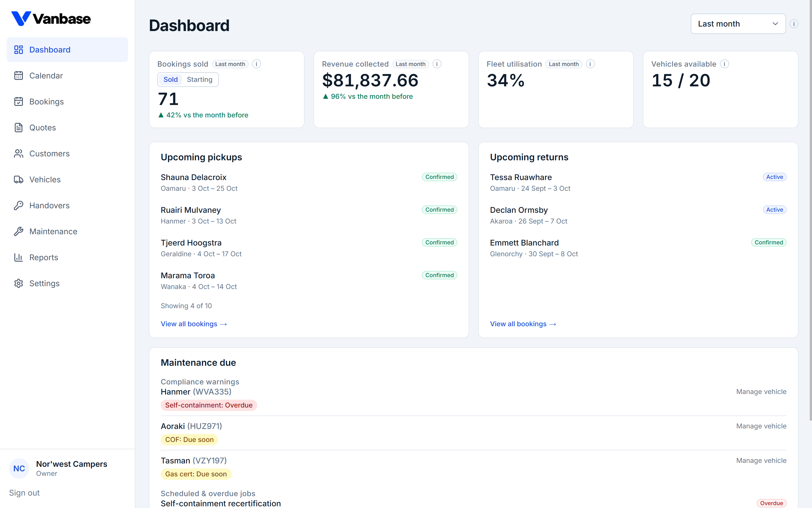Click the Dashboard grid icon in sidebar
Image resolution: width=812 pixels, height=508 pixels.
pos(18,50)
